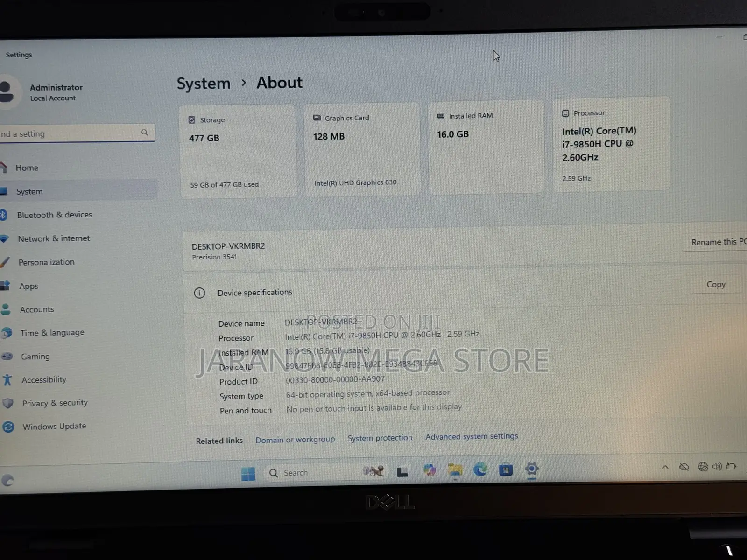Launch Copilot from the taskbar
The image size is (747, 560).
pos(430,470)
